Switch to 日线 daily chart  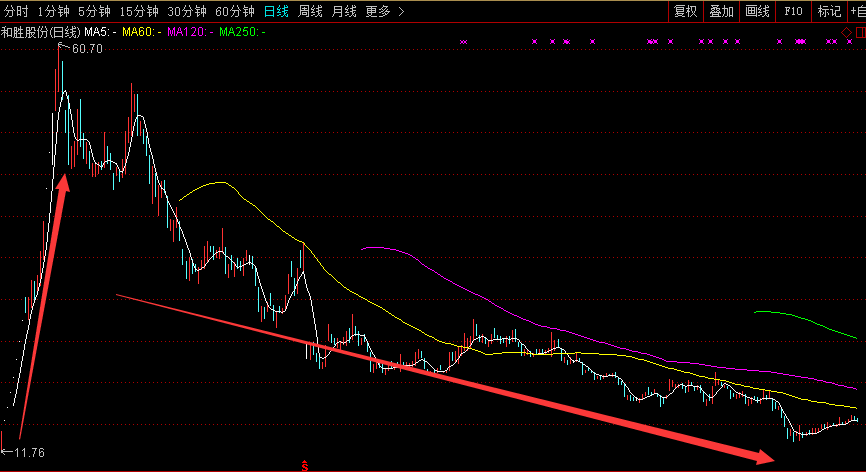pyautogui.click(x=276, y=11)
